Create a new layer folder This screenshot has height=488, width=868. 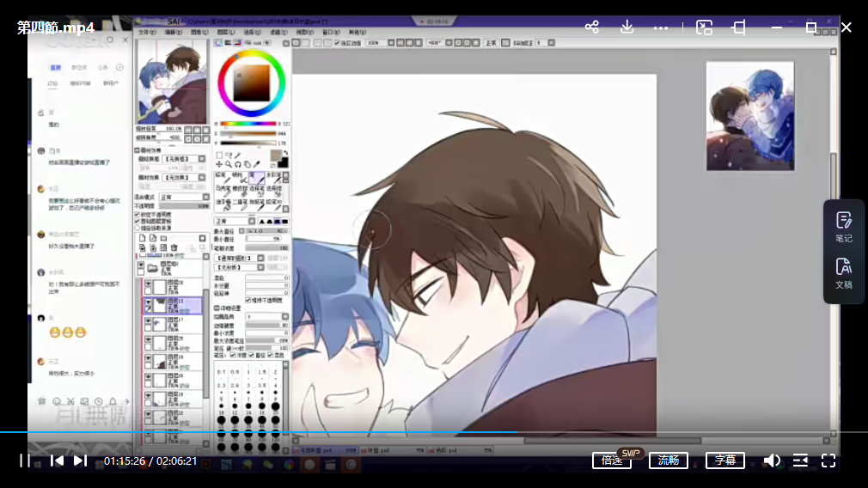pos(164,238)
